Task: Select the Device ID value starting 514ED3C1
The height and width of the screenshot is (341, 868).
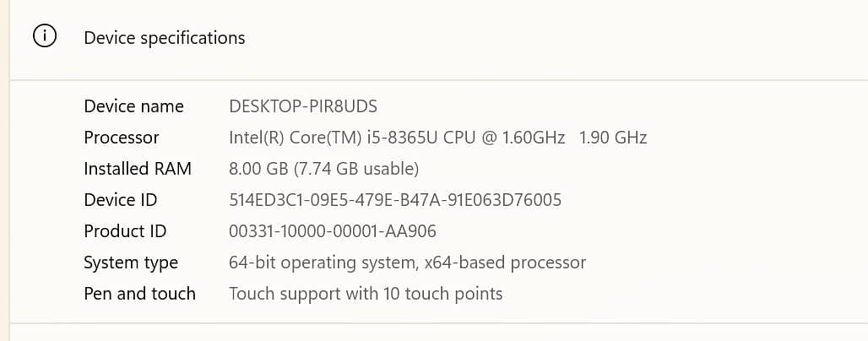Action: pyautogui.click(x=395, y=200)
